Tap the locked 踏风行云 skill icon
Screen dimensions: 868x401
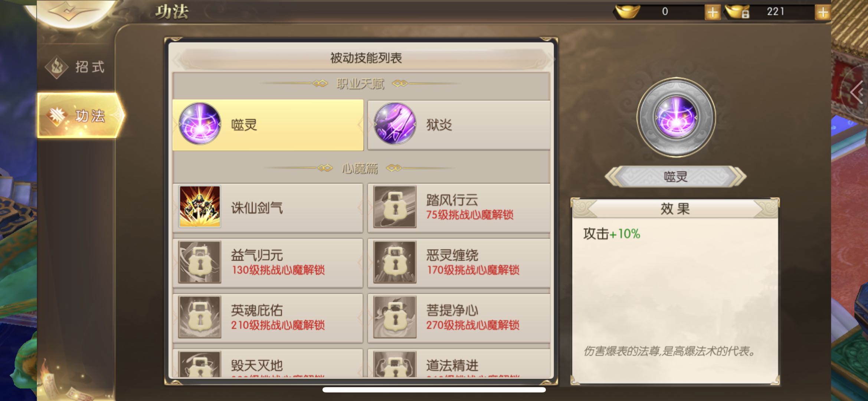point(394,207)
